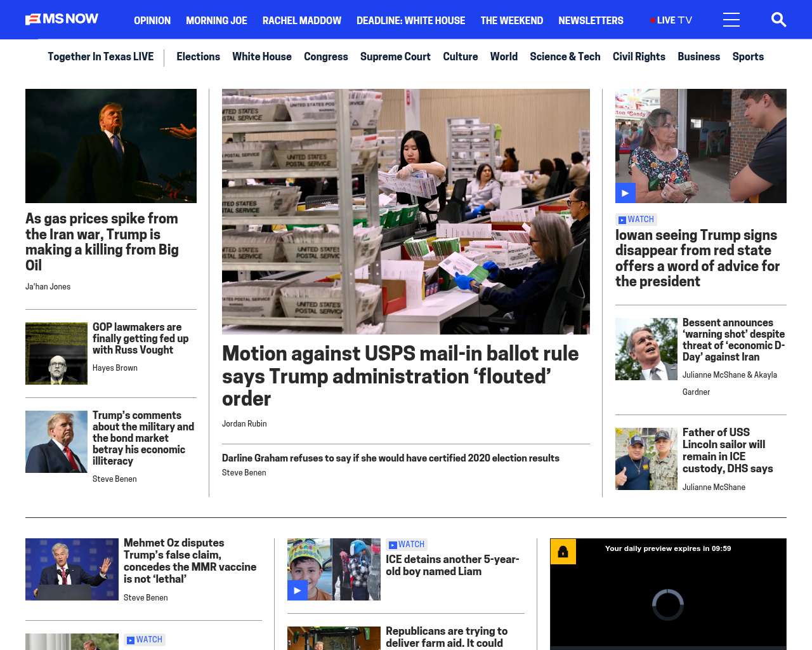Go to the World topic

504,56
